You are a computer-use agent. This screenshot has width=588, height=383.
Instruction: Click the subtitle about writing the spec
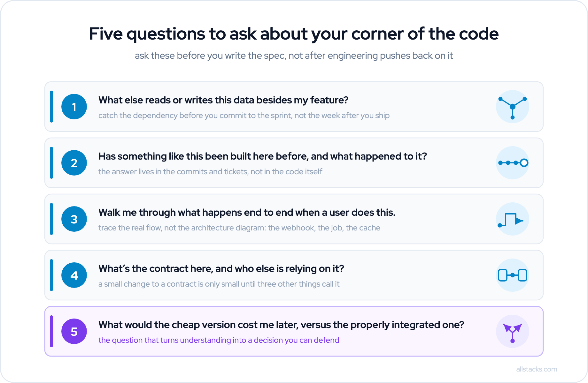tap(294, 56)
